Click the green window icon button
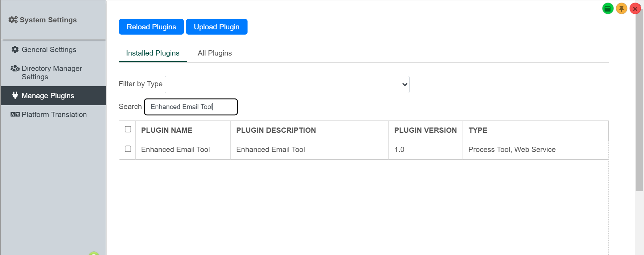The image size is (644, 255). pos(608,9)
